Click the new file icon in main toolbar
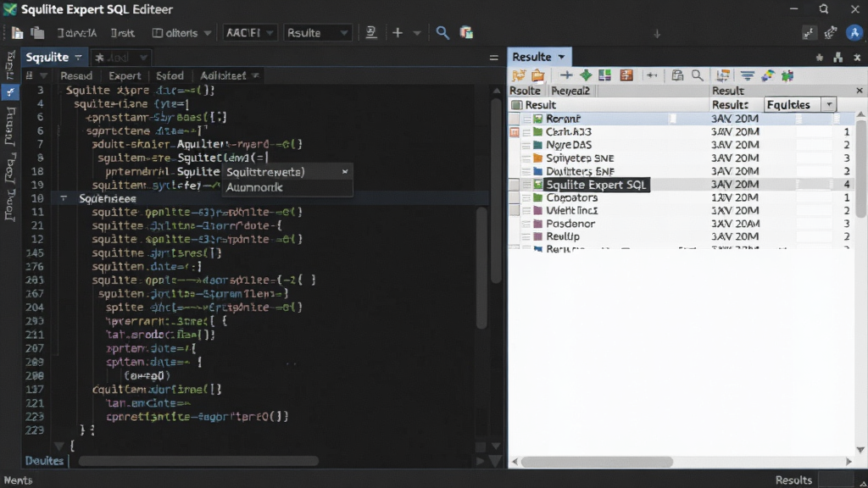This screenshot has height=488, width=868. point(17,33)
